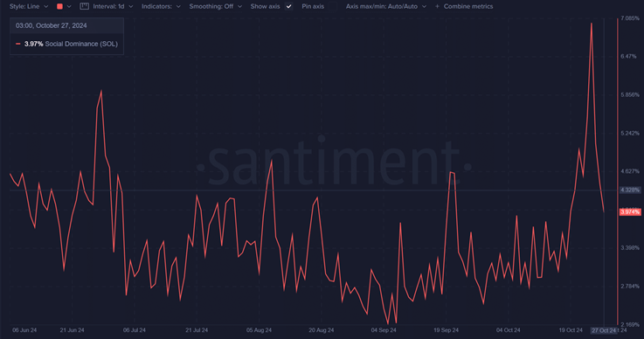
Task: Click the 04 Sep 24 axis label
Action: pos(384,330)
